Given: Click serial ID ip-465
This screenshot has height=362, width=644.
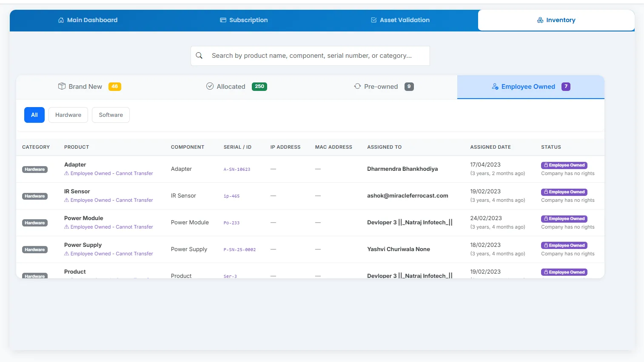Looking at the screenshot, I should [x=231, y=196].
